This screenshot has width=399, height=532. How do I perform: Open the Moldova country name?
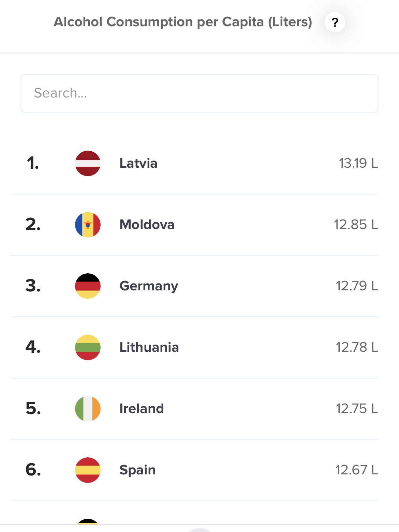[147, 225]
